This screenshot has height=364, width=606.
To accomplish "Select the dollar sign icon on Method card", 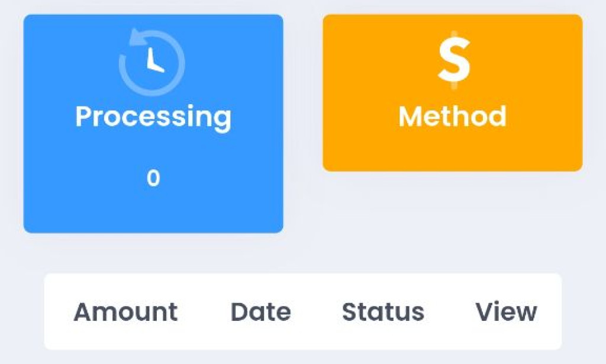I will tap(453, 59).
